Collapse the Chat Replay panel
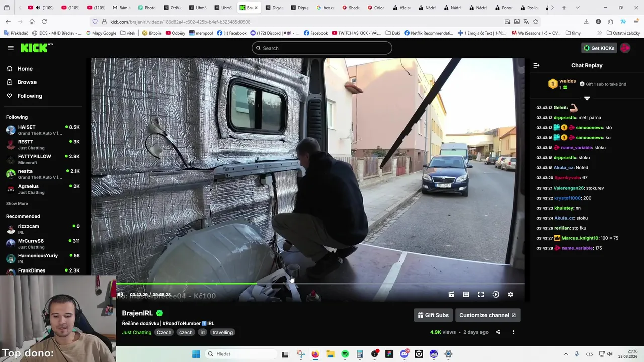 pyautogui.click(x=536, y=65)
